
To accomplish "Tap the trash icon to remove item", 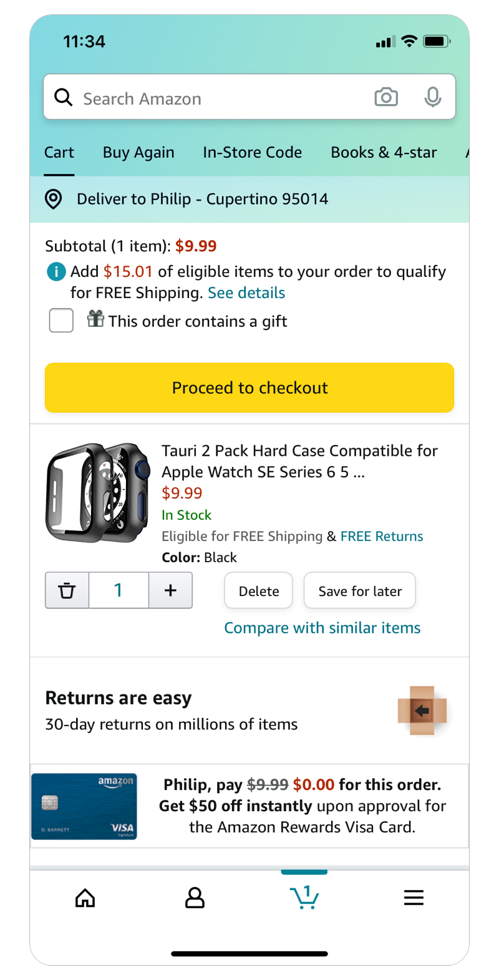I will (67, 590).
